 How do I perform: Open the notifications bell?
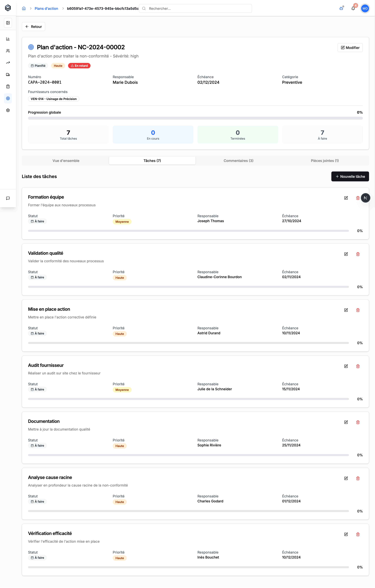pyautogui.click(x=353, y=9)
